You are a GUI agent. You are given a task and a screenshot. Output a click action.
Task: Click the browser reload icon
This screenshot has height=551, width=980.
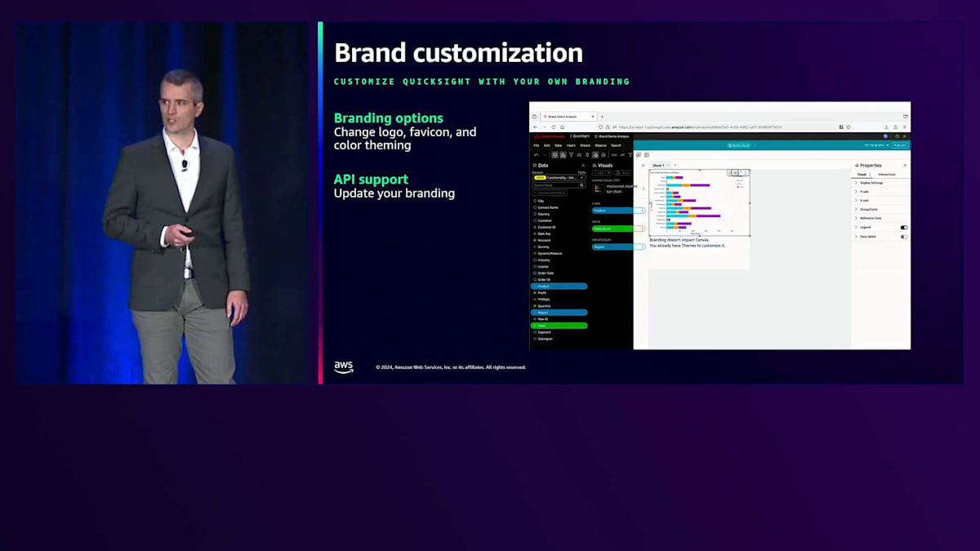(x=554, y=127)
